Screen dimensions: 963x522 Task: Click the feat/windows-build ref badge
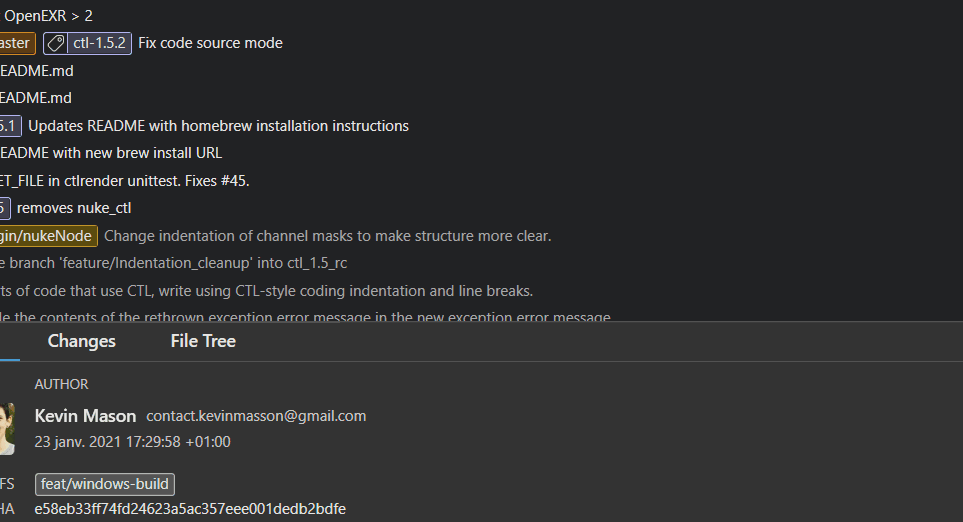coord(105,485)
